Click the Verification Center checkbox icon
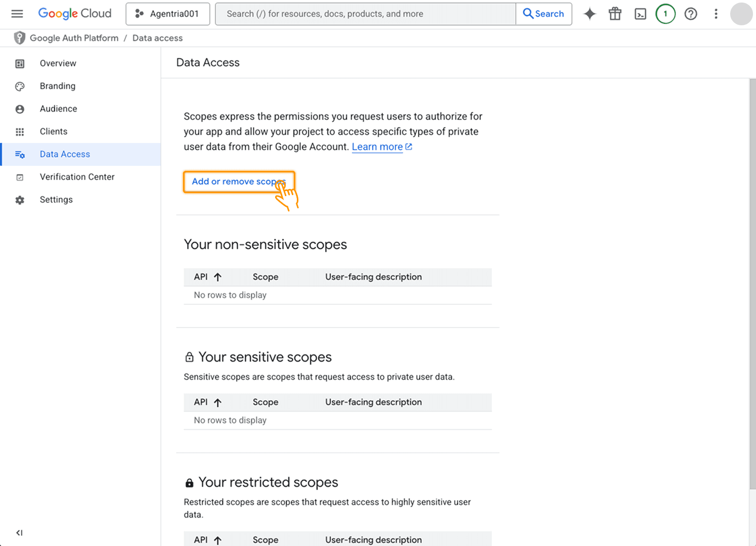756x546 pixels. point(20,177)
